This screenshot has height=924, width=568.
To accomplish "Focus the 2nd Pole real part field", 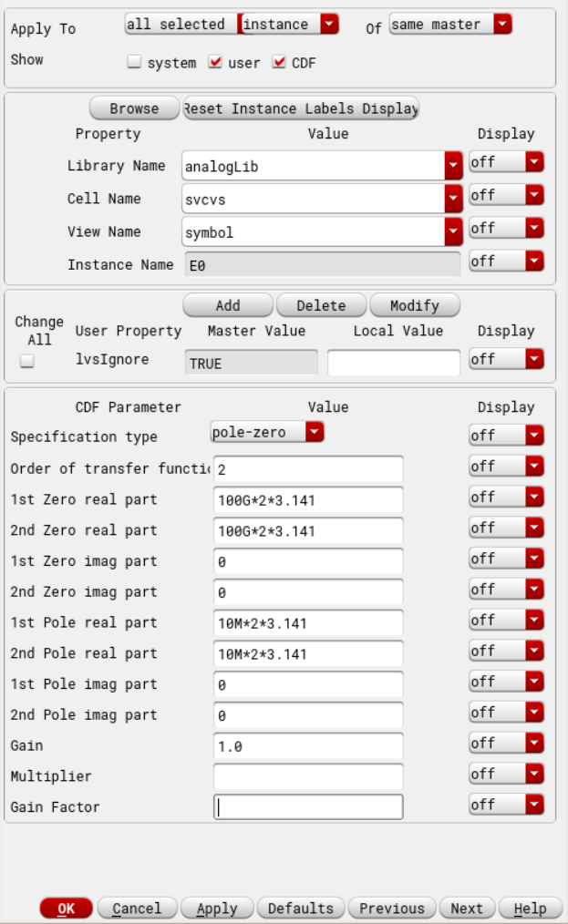I will coord(308,653).
